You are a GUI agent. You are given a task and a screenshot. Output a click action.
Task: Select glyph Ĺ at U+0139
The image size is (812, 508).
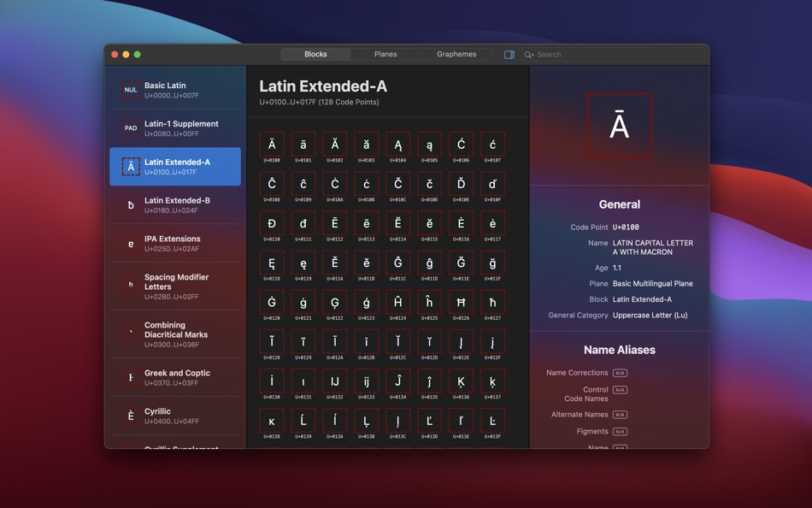tap(303, 421)
